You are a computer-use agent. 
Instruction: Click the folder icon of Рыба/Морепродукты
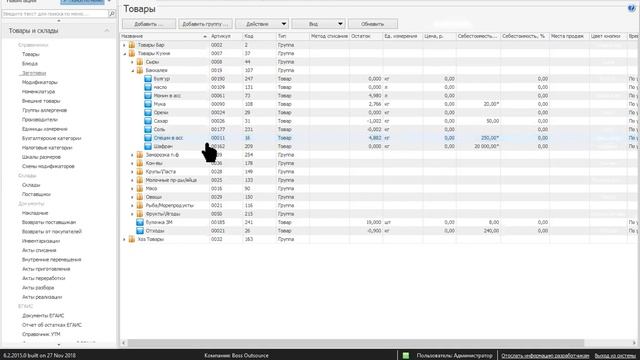(140, 206)
